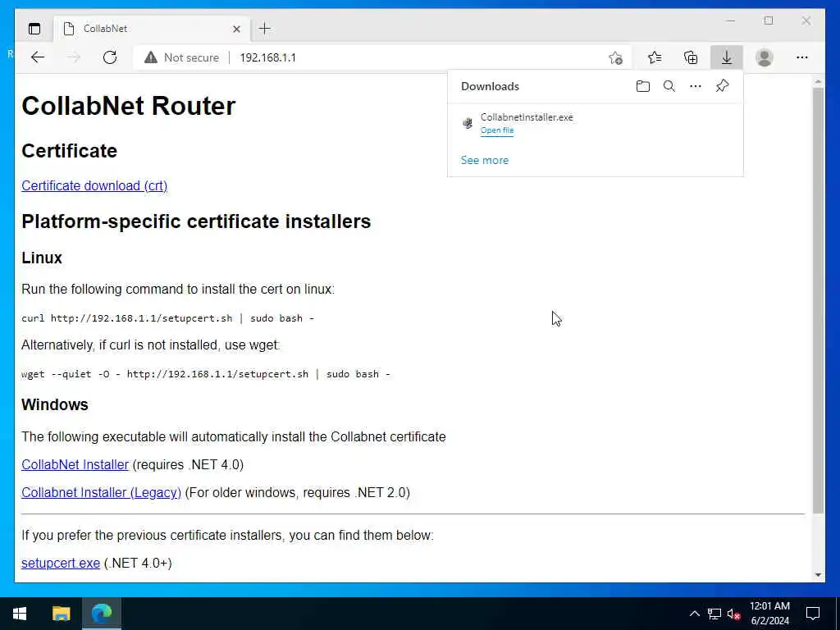This screenshot has height=630, width=840.
Task: Close the Edge browser window
Action: tap(806, 21)
